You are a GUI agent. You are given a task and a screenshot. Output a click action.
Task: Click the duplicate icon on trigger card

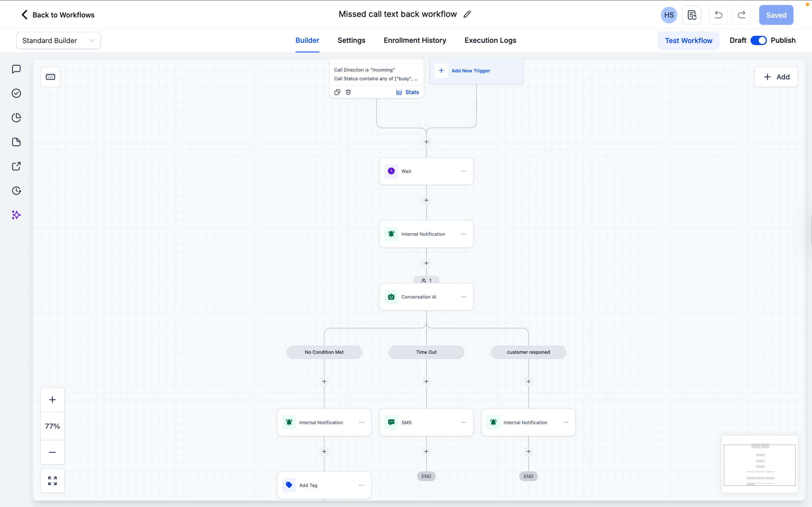(x=337, y=92)
